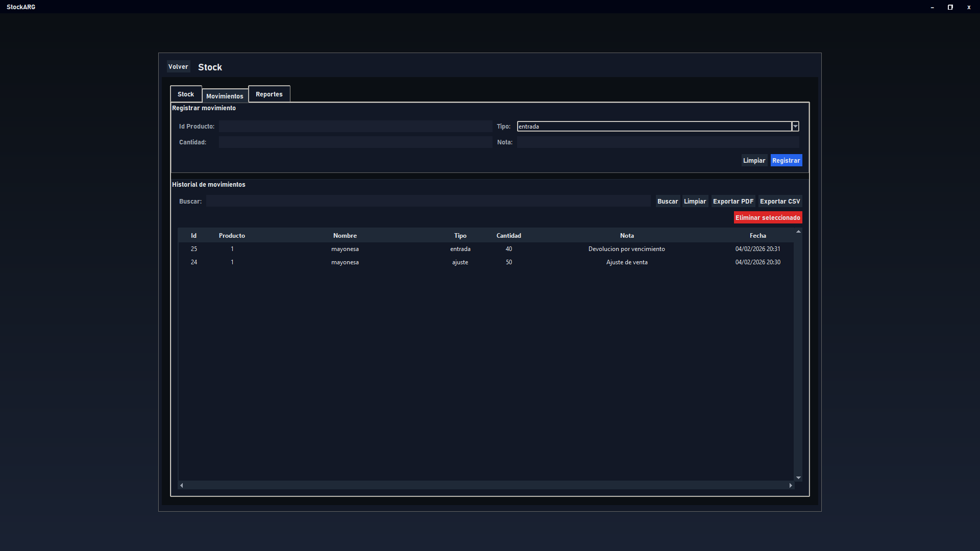Switch to the Stock tab
The height and width of the screenshot is (551, 980).
[x=186, y=94]
